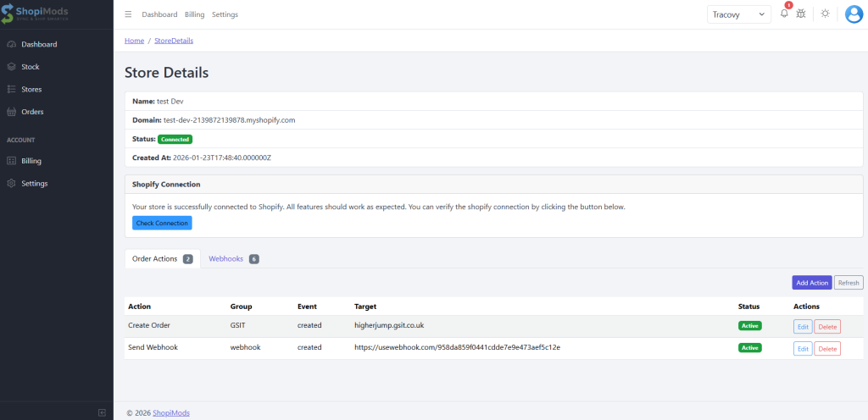Click the hamburger menu icon in header
The image size is (868, 420).
pyautogui.click(x=128, y=14)
